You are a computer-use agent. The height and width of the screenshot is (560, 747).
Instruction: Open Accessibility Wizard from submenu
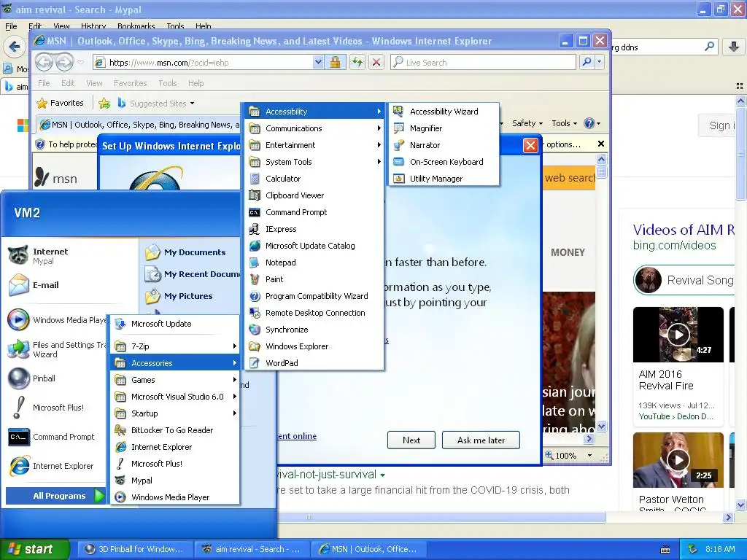tap(444, 112)
